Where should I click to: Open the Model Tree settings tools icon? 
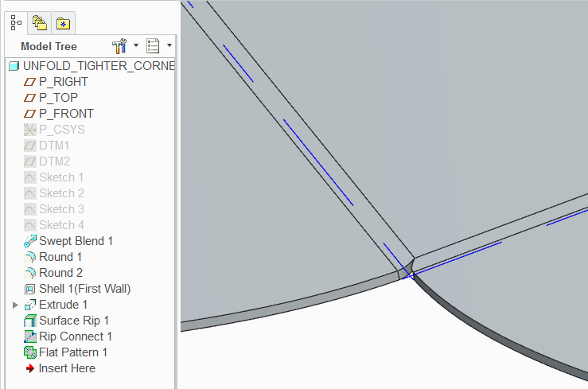coord(119,46)
